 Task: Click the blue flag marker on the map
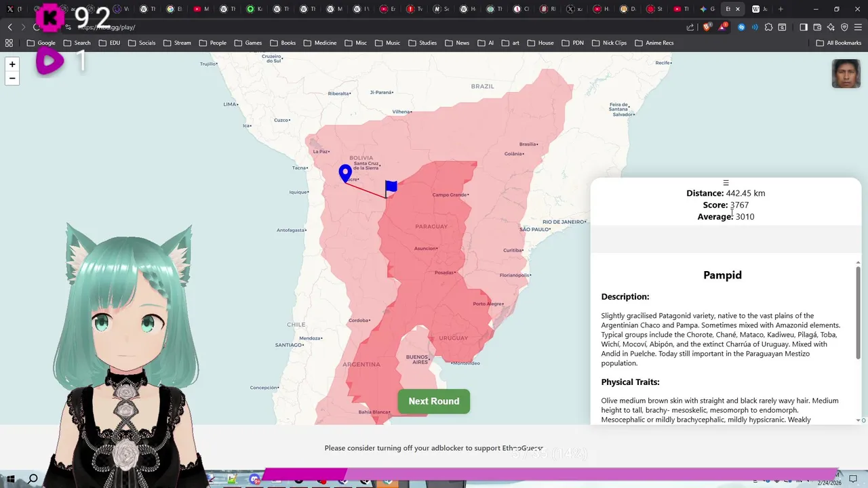click(391, 188)
